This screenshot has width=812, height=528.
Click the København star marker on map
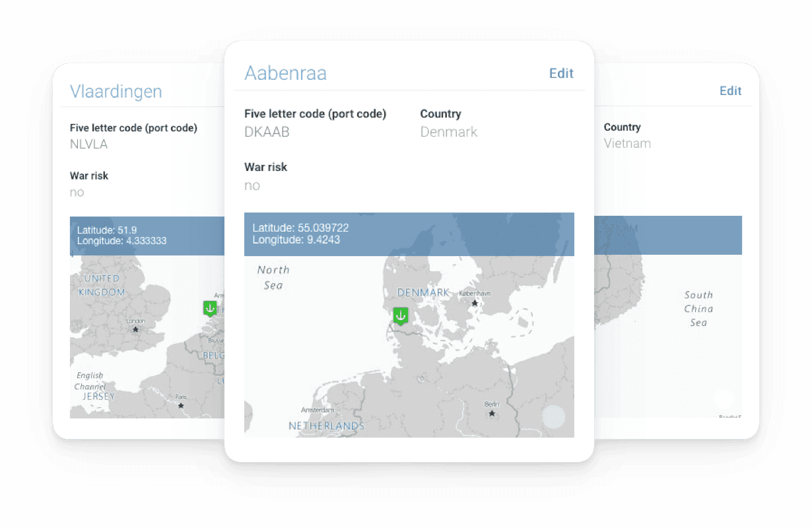click(x=474, y=304)
